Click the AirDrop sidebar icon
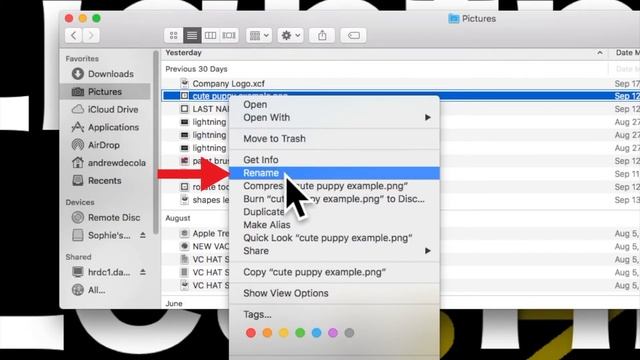640x360 pixels. click(78, 145)
